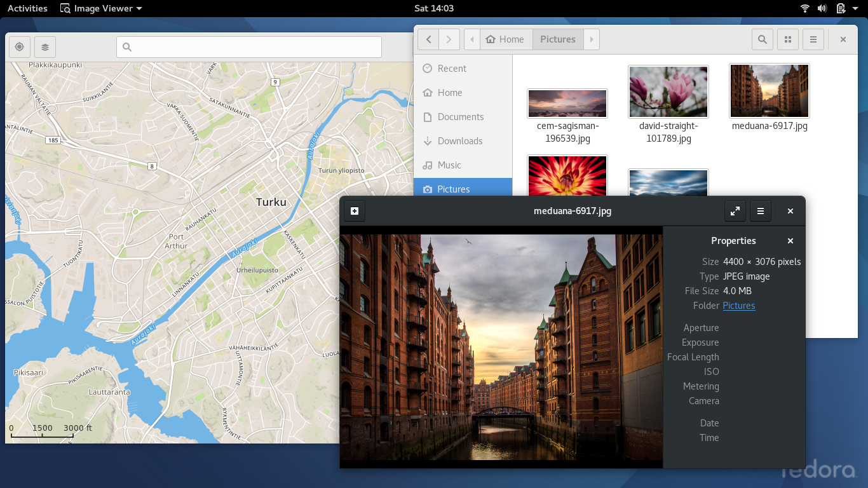
Task: Enter fullscreen in Image Viewer
Action: click(735, 211)
